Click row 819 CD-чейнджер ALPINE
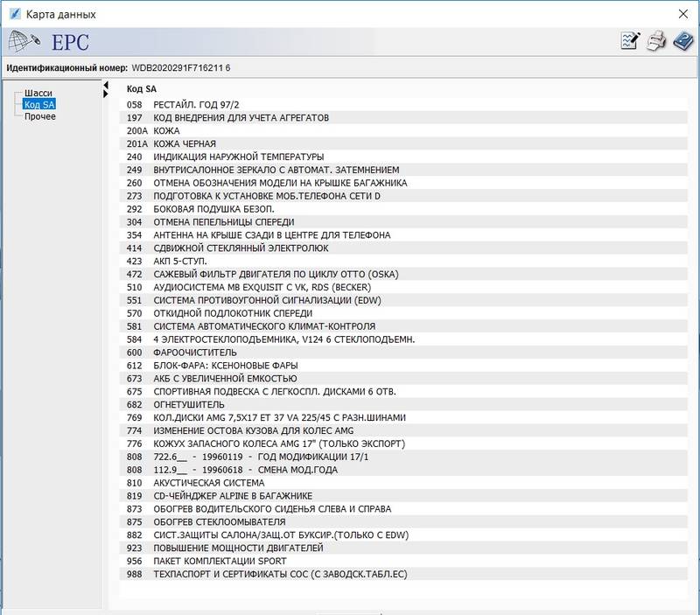The height and width of the screenshot is (615, 700). pos(231,495)
